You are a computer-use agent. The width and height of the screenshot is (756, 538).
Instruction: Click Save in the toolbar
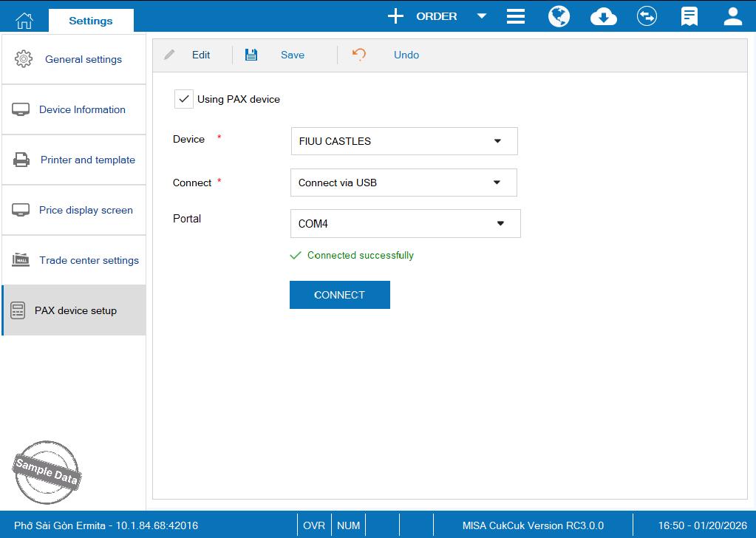pyautogui.click(x=292, y=55)
